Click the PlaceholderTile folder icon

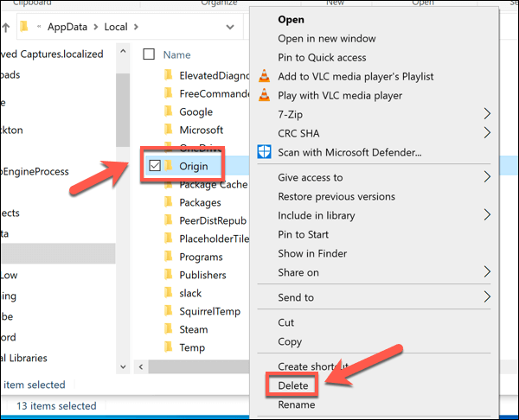point(169,238)
